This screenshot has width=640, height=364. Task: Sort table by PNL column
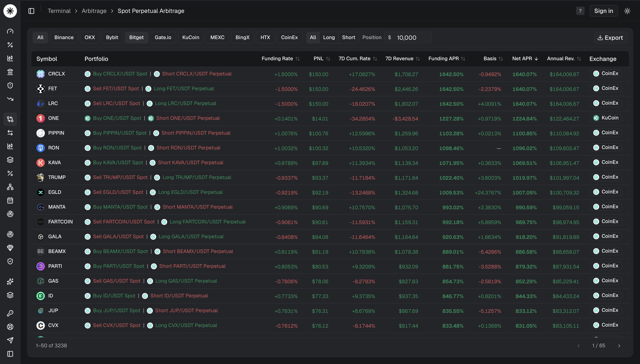(x=322, y=59)
